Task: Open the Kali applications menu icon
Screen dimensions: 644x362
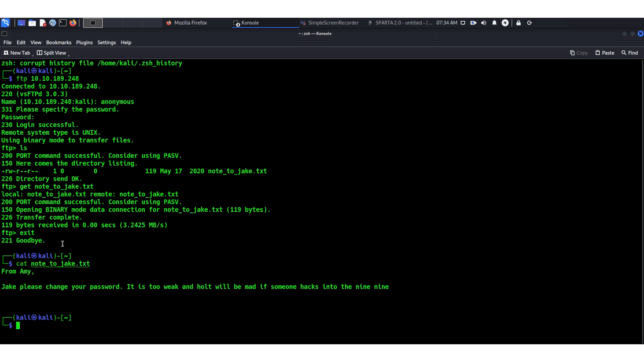Action: (x=5, y=23)
